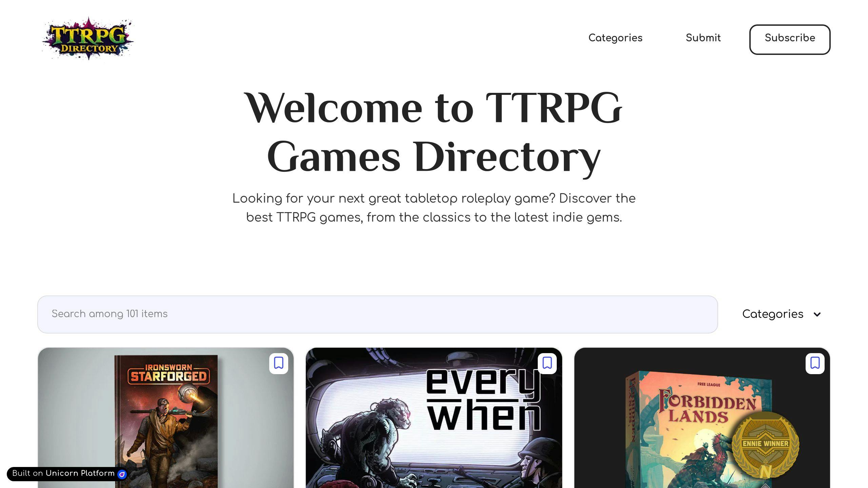Open the Categories nav link
868x488 pixels.
(x=615, y=38)
